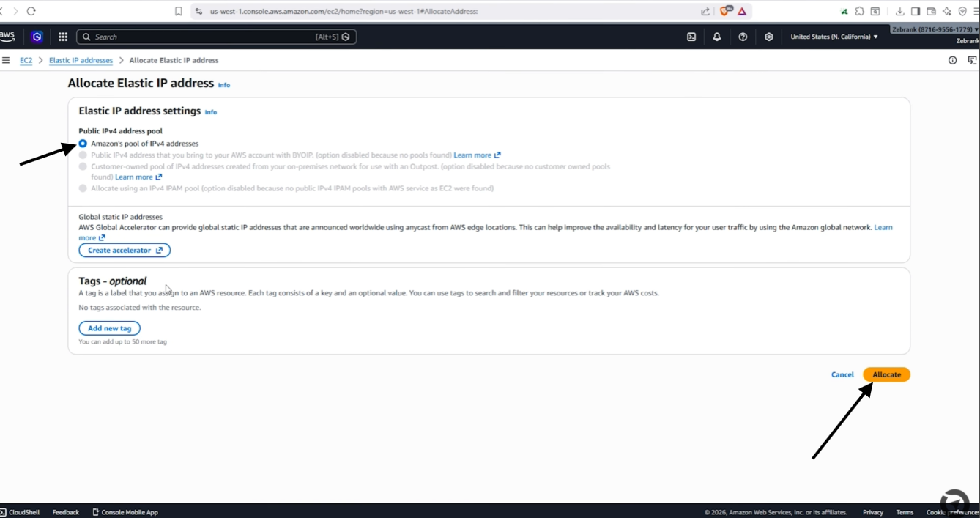Open CloudShell icon in top navigation
Screen dimensions: 980x518
[691, 37]
